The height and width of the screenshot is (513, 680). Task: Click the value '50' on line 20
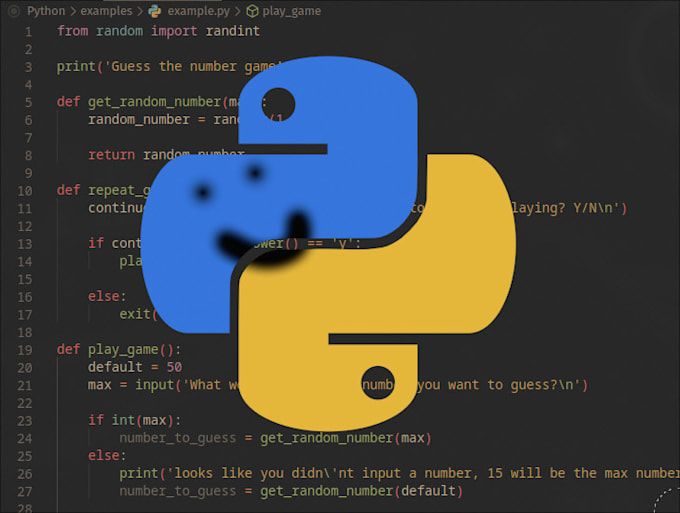point(174,367)
